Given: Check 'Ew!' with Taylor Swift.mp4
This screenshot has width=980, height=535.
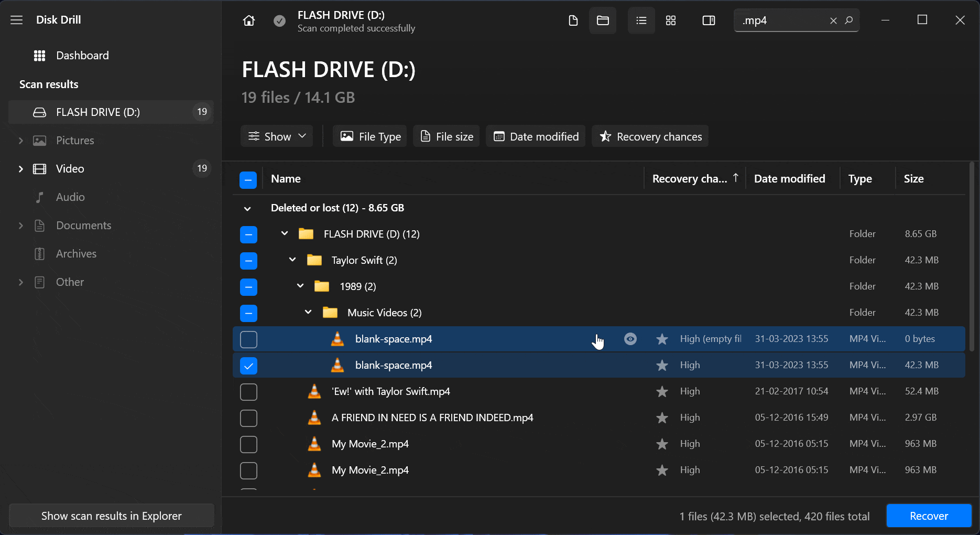Looking at the screenshot, I should (248, 392).
